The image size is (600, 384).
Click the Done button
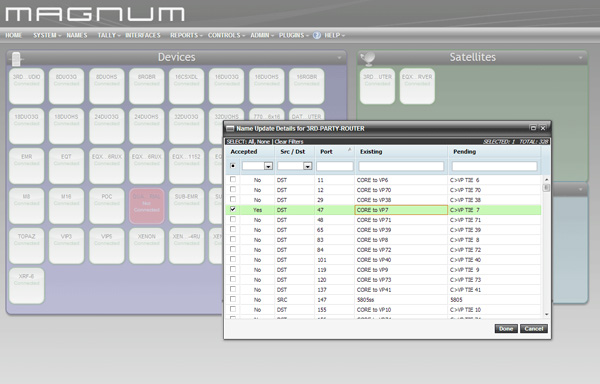pyautogui.click(x=506, y=329)
